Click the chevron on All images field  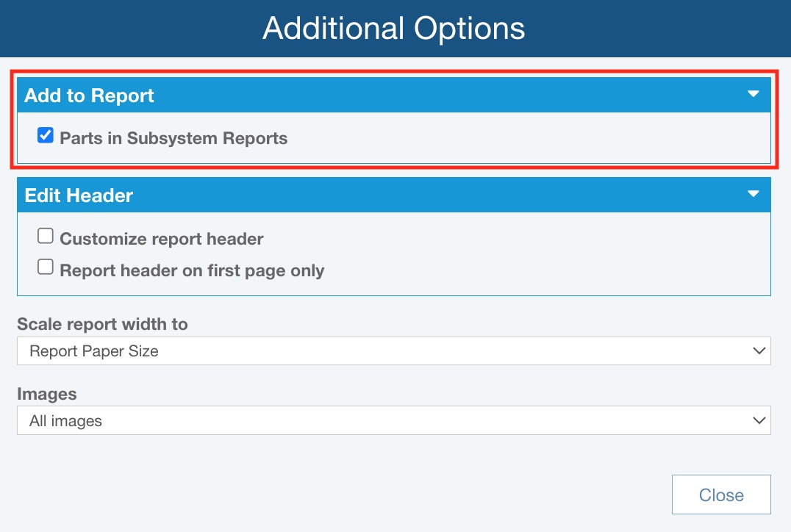759,421
